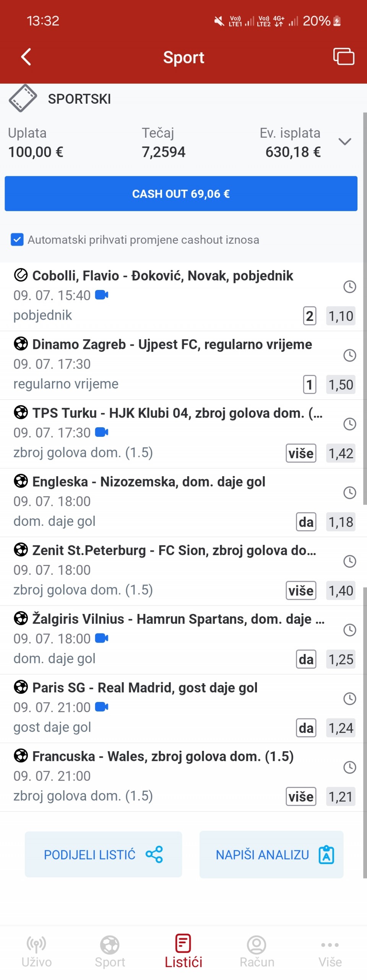Tap the stream icon for Žalgiris Vilnius match
367x980 pixels.
point(102,638)
